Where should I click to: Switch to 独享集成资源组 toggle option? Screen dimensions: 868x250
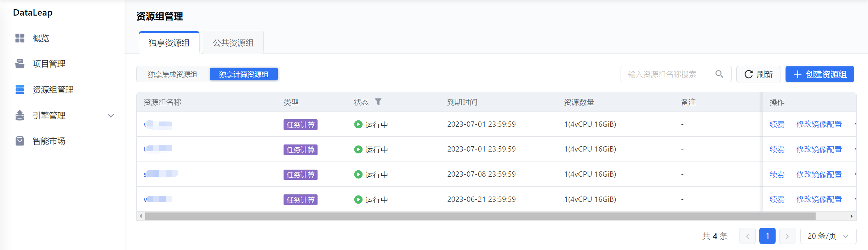pyautogui.click(x=172, y=74)
